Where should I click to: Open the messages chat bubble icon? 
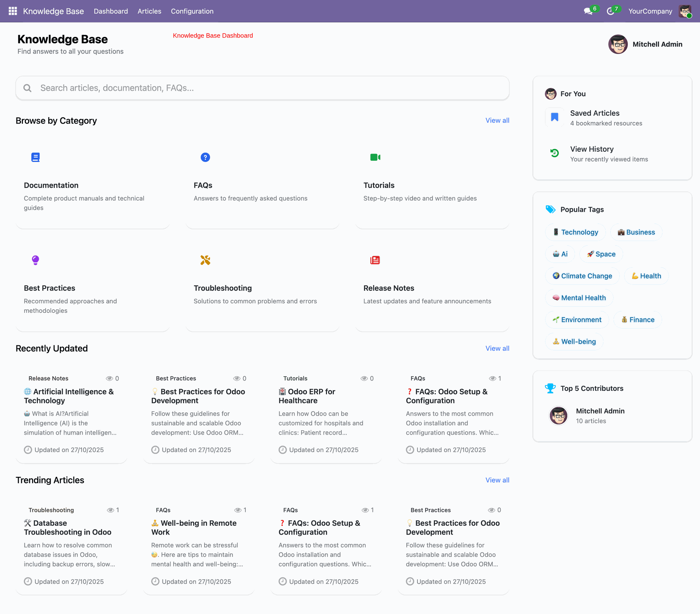(588, 11)
